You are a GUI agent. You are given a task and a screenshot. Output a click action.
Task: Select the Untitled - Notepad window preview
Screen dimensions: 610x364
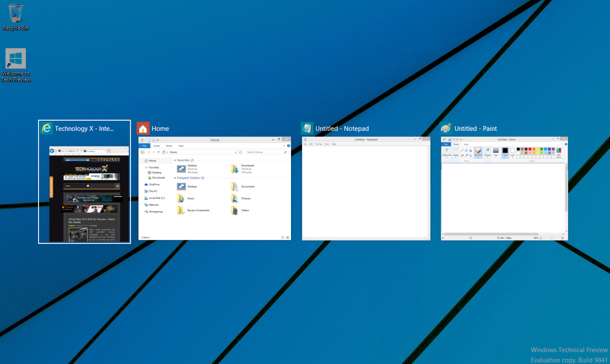coord(366,191)
